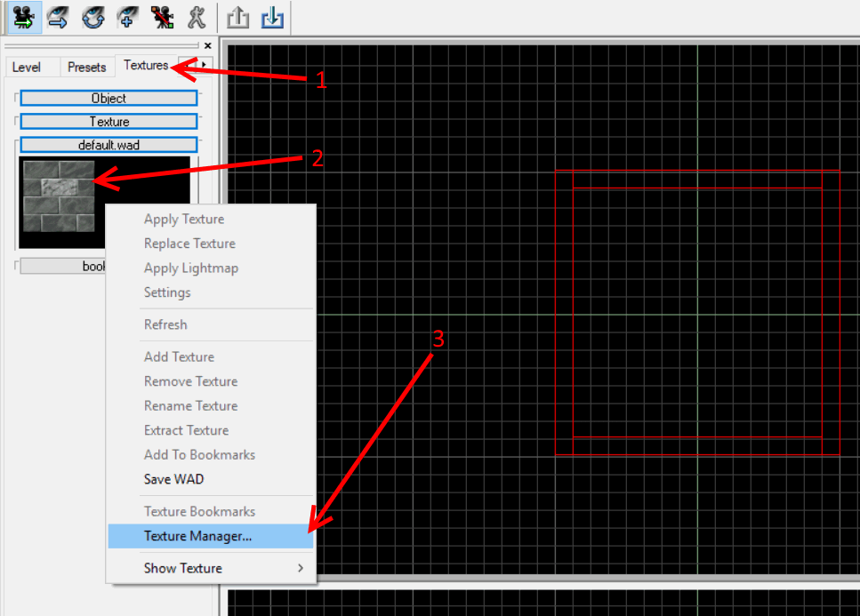Expand the Show Texture submenu
This screenshot has height=616, width=860.
click(211, 568)
